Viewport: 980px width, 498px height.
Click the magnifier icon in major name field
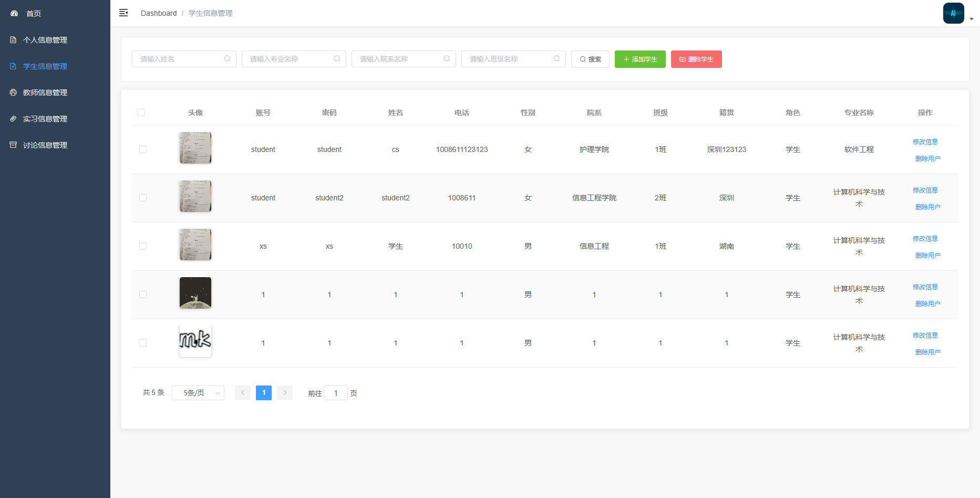click(337, 59)
